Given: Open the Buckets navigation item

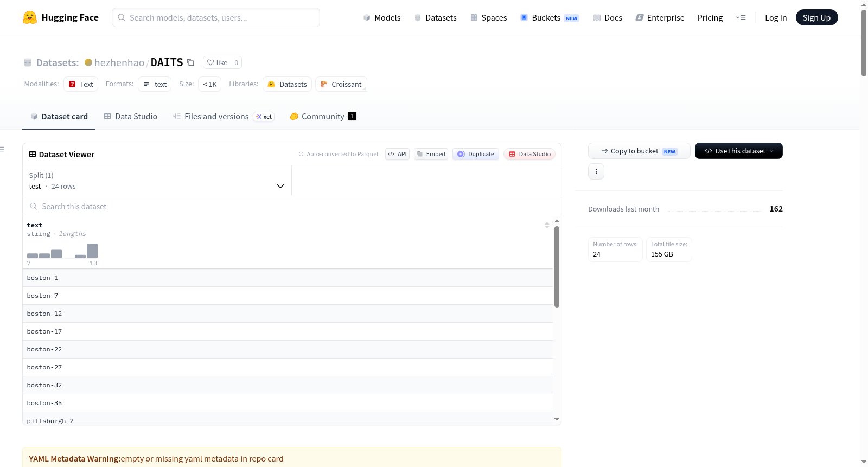Looking at the screenshot, I should tap(550, 17).
